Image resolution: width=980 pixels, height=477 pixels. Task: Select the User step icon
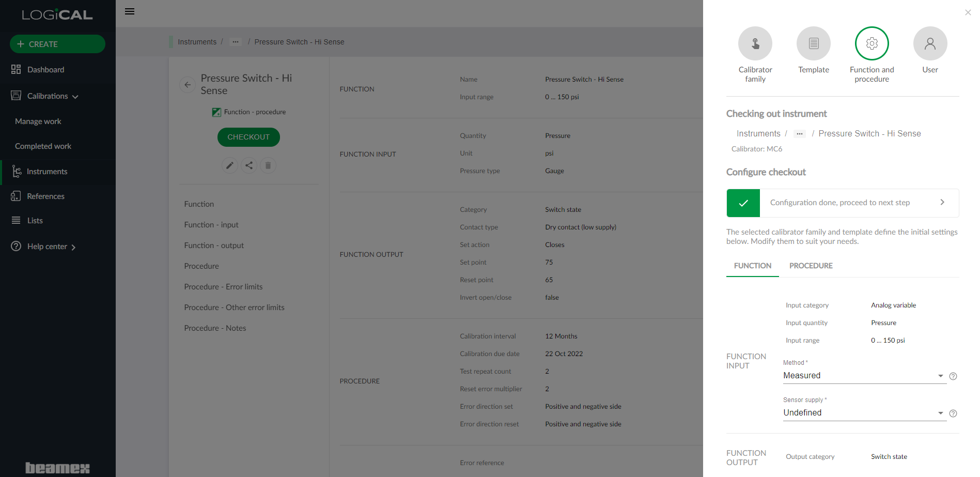pos(930,43)
